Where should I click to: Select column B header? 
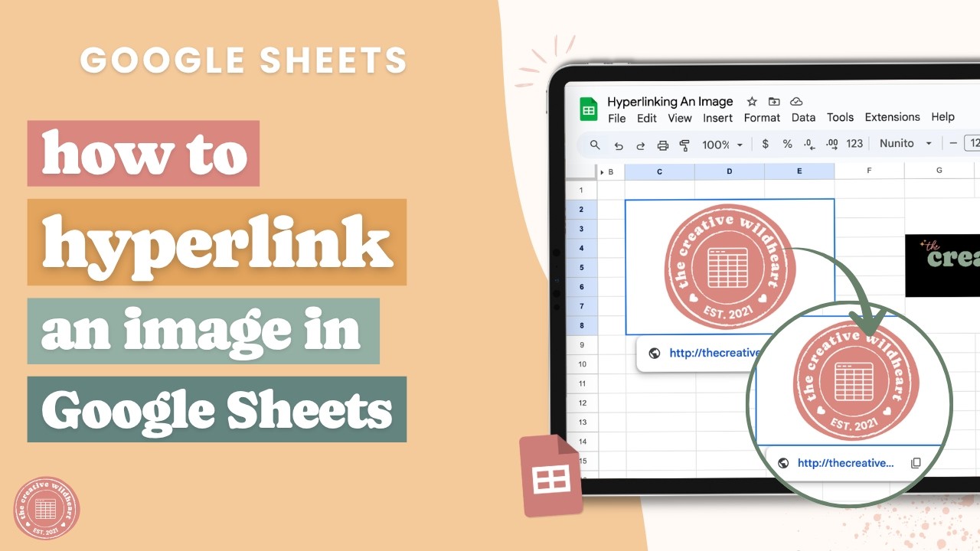[611, 171]
